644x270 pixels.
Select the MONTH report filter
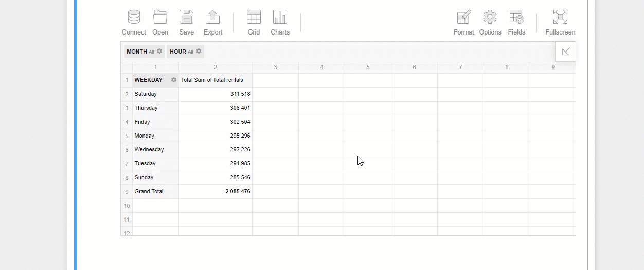(145, 52)
